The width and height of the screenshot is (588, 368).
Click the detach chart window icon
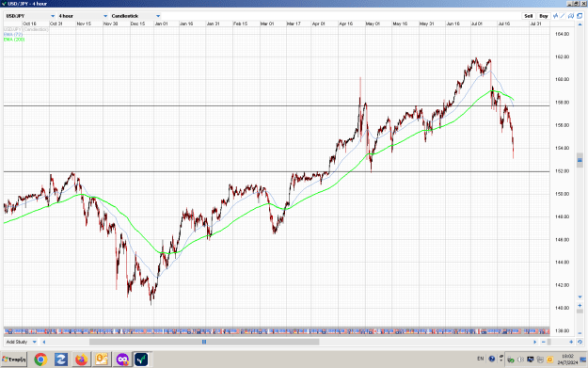(x=580, y=16)
